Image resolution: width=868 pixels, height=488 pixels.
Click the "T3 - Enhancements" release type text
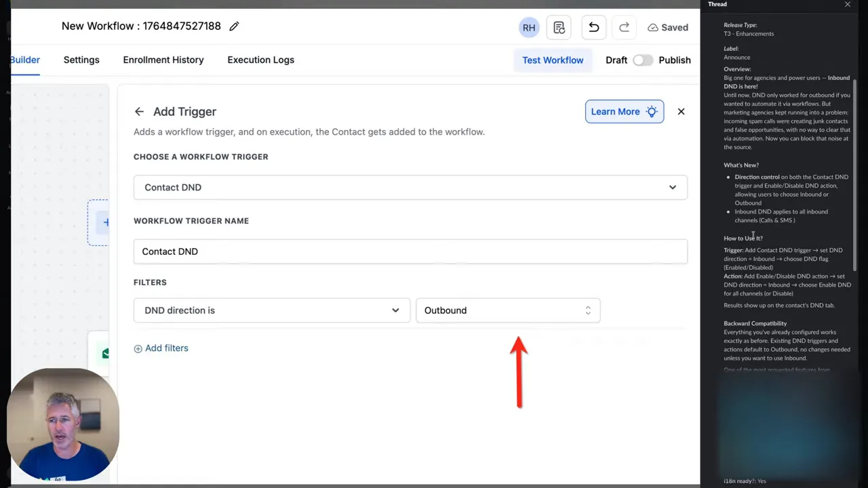pos(749,34)
